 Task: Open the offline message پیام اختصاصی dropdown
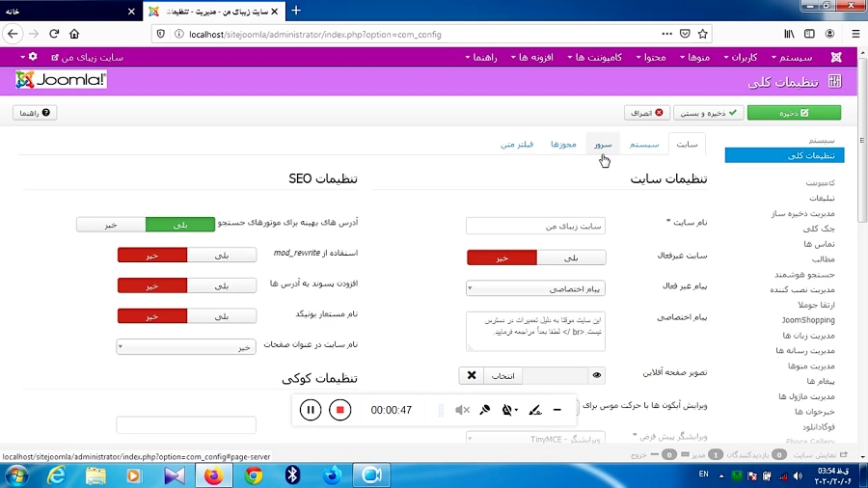536,288
